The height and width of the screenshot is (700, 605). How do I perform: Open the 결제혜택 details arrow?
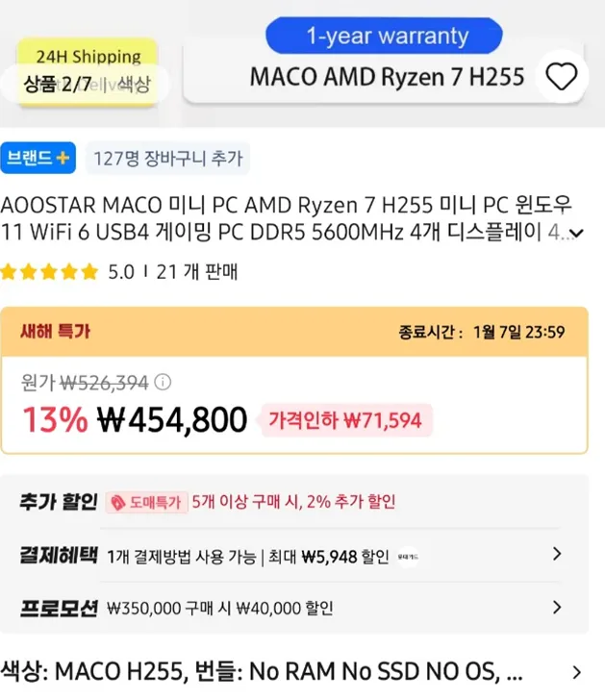pos(556,555)
